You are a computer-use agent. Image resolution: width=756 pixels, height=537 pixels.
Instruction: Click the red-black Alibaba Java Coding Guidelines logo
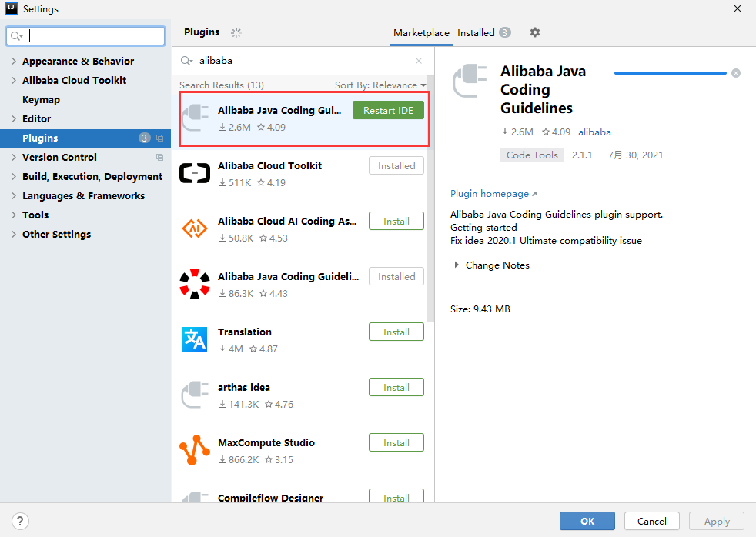click(195, 284)
